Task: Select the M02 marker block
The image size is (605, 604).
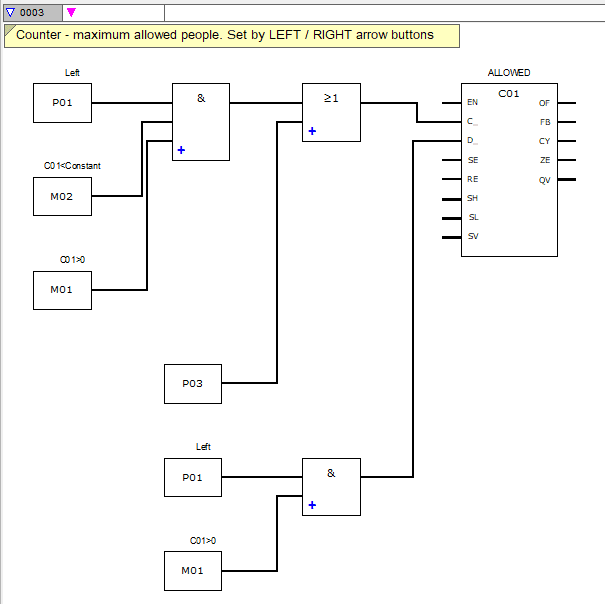Action: pos(62,196)
